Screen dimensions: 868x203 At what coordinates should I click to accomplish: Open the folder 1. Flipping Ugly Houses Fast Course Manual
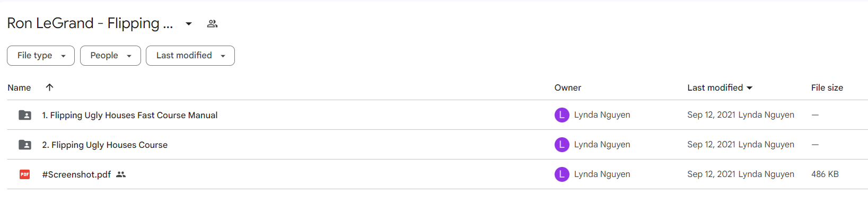pyautogui.click(x=130, y=115)
